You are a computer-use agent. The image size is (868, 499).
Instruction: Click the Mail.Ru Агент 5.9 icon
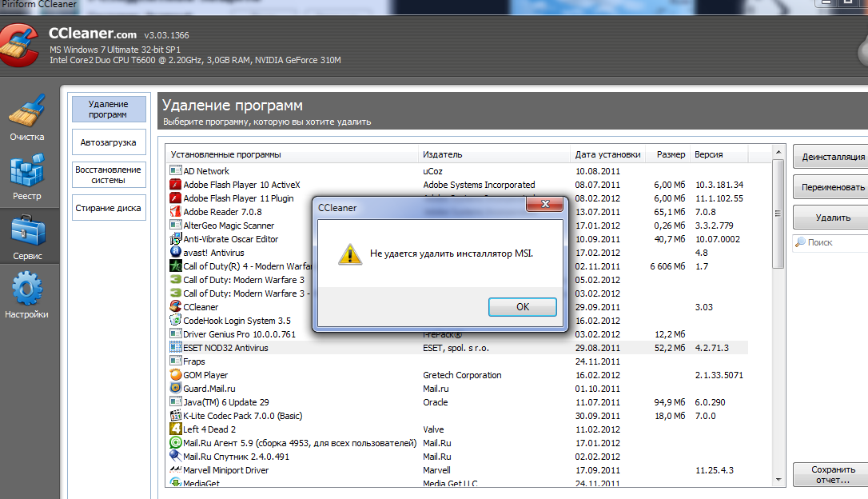(x=176, y=442)
